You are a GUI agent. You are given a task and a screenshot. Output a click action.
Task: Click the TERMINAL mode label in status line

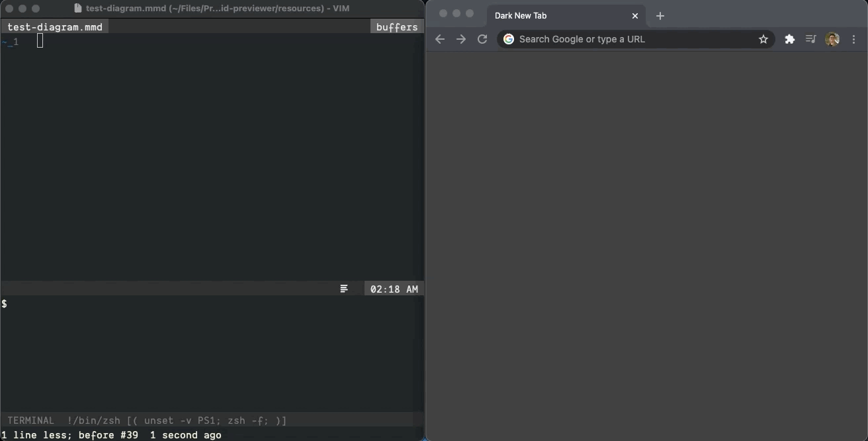[30, 420]
